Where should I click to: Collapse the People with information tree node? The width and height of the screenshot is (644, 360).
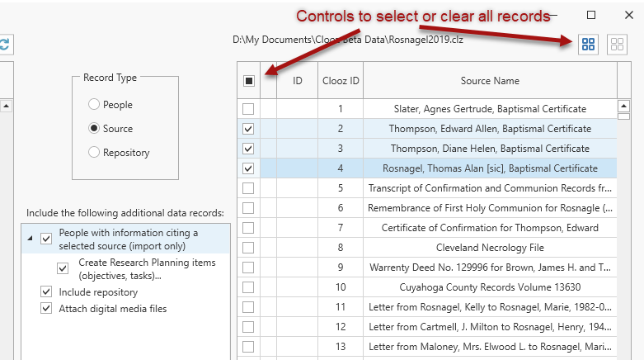(31, 239)
